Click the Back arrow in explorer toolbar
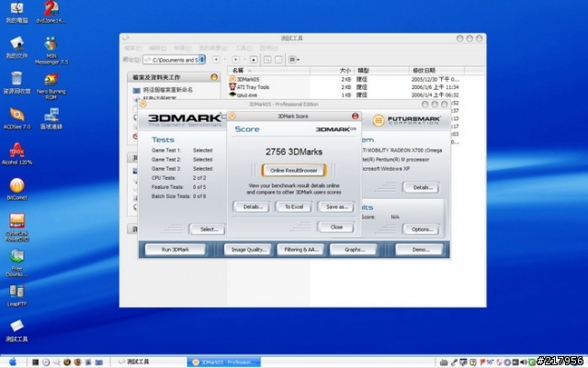 [216, 60]
